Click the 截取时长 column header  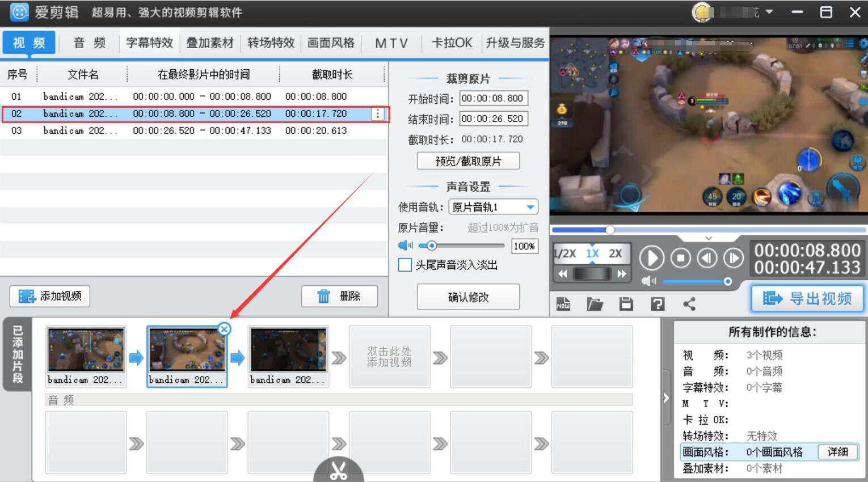pos(332,74)
